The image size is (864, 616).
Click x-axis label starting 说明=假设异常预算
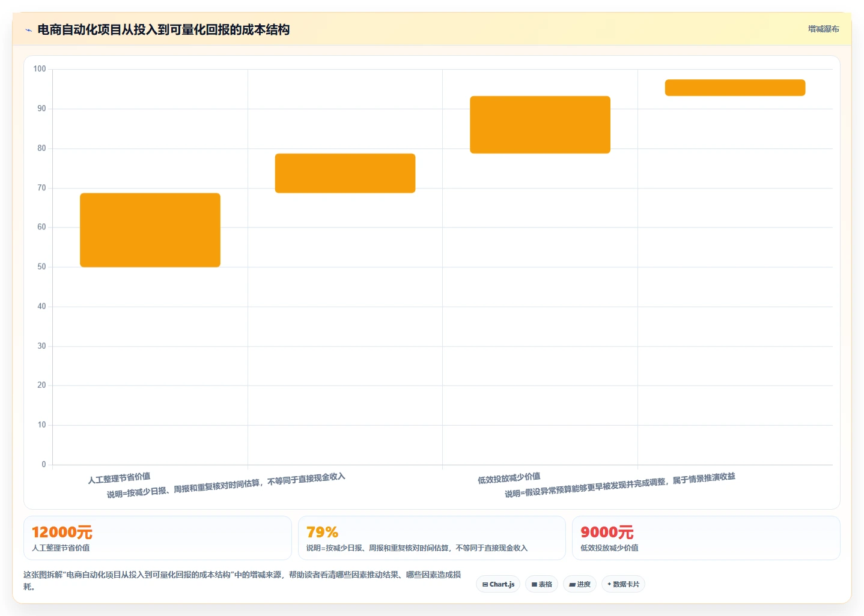[x=620, y=486]
